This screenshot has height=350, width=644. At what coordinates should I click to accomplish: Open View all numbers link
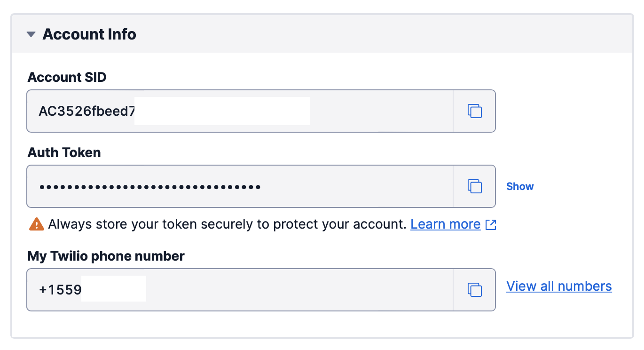point(559,286)
